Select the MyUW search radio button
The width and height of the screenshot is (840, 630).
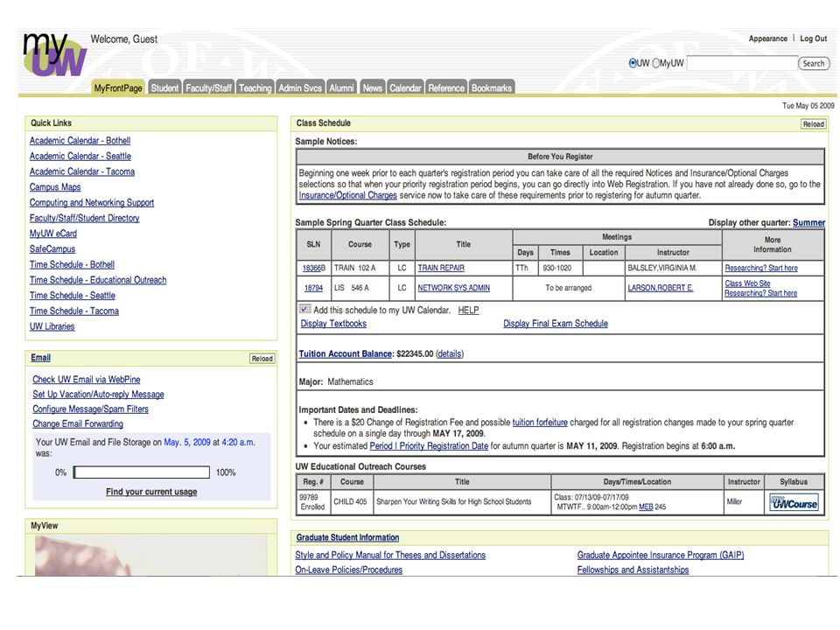655,63
